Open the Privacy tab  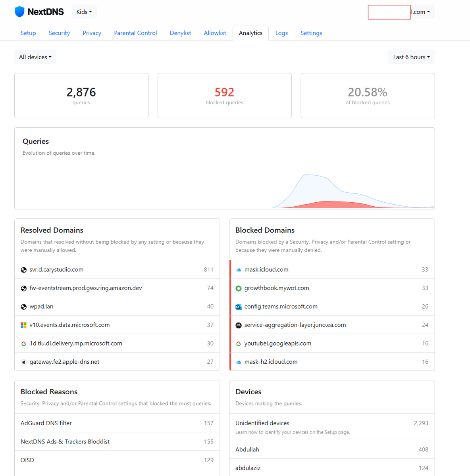click(92, 33)
